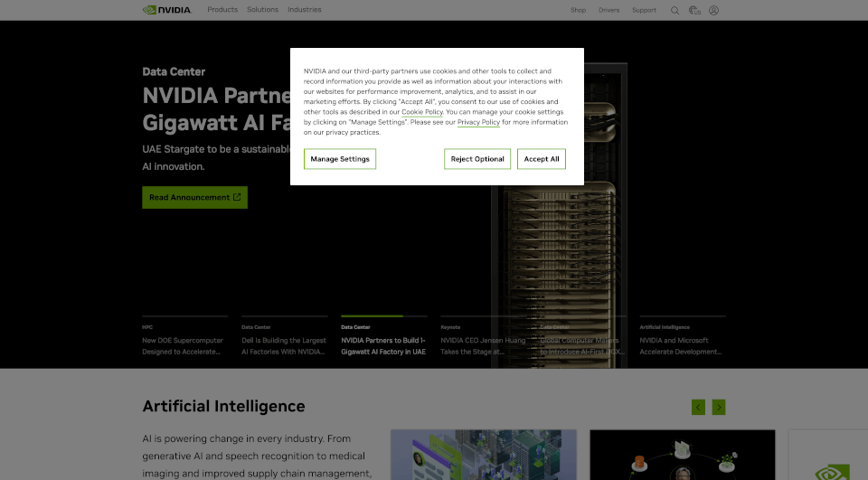Show previous Artificial Intelligence carousel card
The width and height of the screenshot is (868, 480).
coord(699,408)
